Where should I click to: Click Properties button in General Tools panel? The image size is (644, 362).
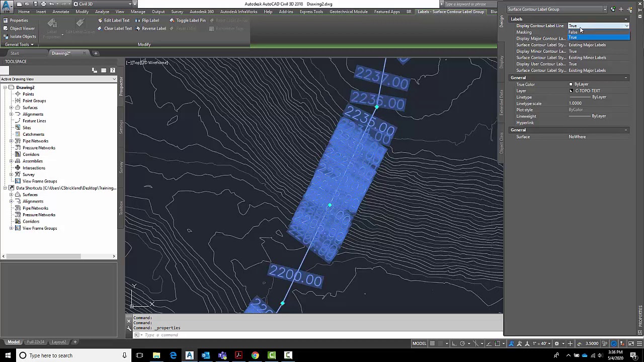pos(16,21)
